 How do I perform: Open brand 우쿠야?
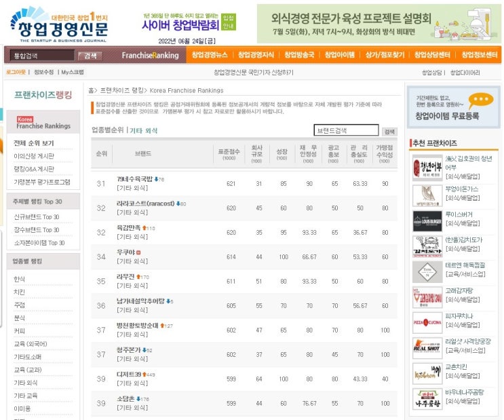(x=125, y=252)
